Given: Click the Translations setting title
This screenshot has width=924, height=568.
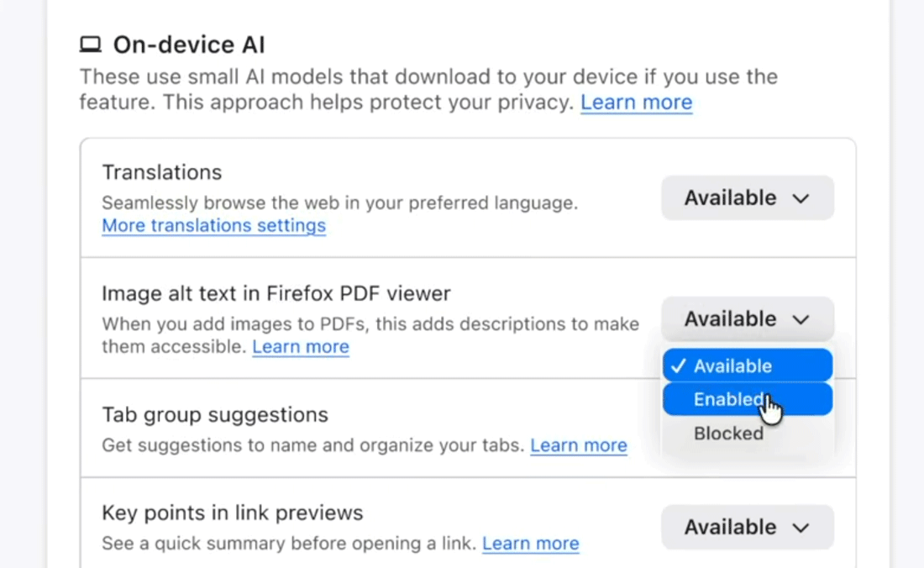Looking at the screenshot, I should click(162, 172).
